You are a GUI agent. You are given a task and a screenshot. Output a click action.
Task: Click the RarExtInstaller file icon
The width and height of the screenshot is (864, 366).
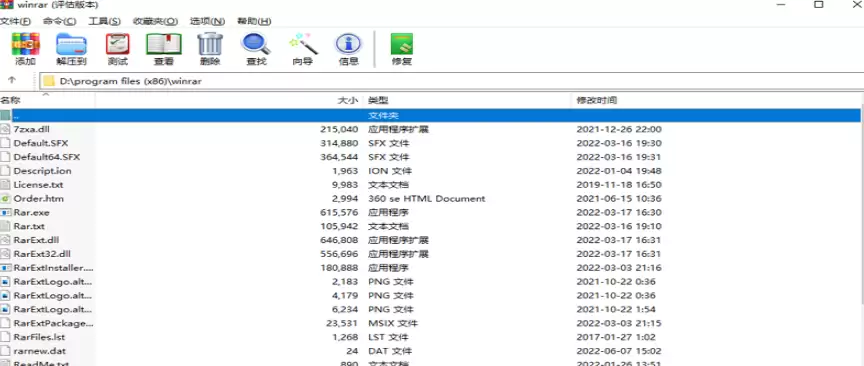[x=6, y=268]
